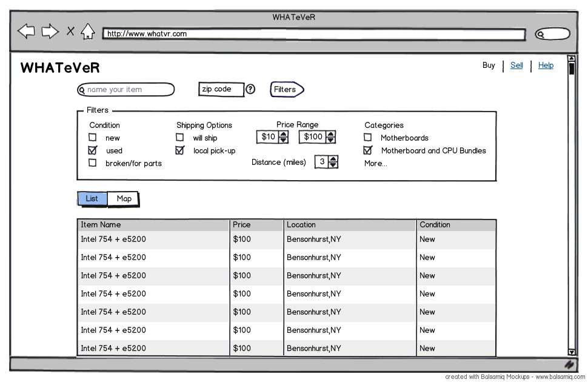Uncheck the 'used' condition checkbox
This screenshot has width=588, height=382.
(x=93, y=150)
